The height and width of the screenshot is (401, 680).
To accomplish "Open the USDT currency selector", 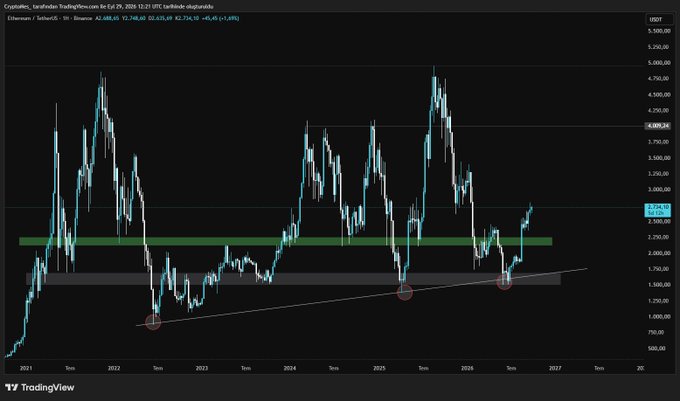I will click(x=659, y=19).
